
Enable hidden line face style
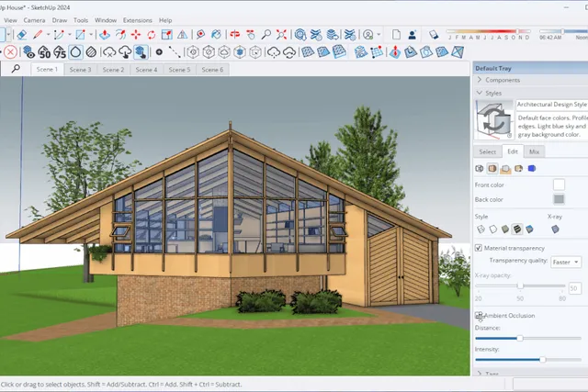tap(492, 229)
